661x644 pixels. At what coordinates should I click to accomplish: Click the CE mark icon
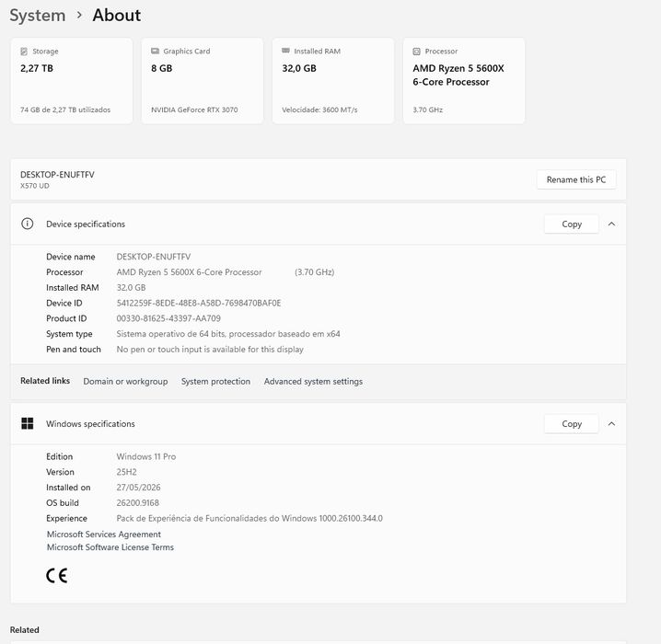[57, 575]
